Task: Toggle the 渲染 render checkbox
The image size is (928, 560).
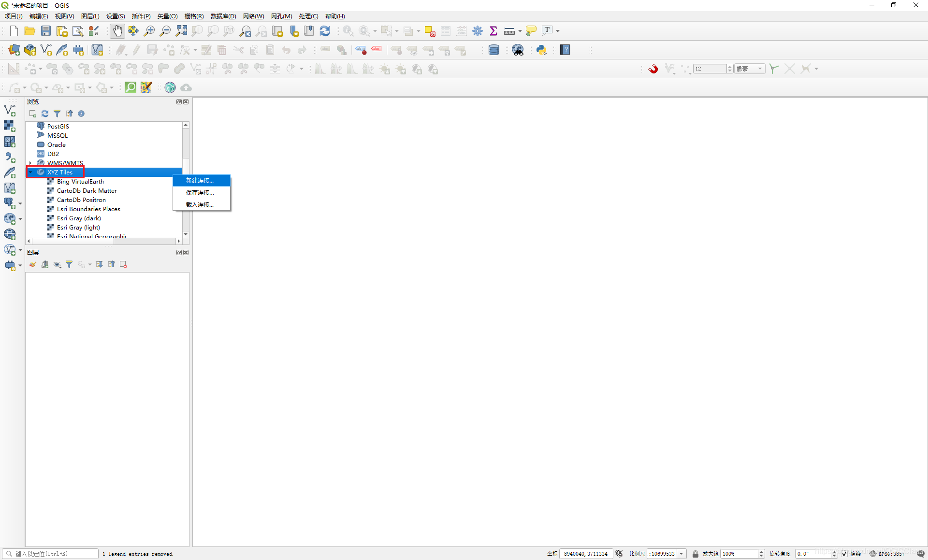Action: (844, 554)
